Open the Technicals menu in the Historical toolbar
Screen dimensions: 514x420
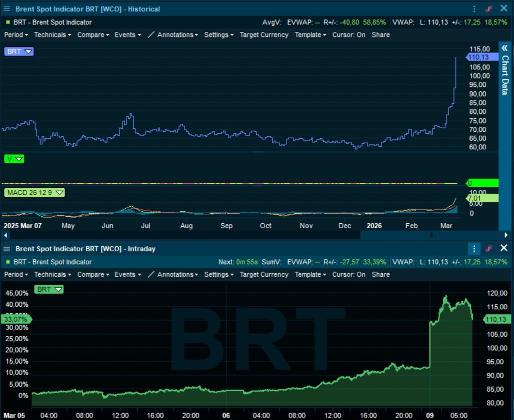(x=52, y=35)
